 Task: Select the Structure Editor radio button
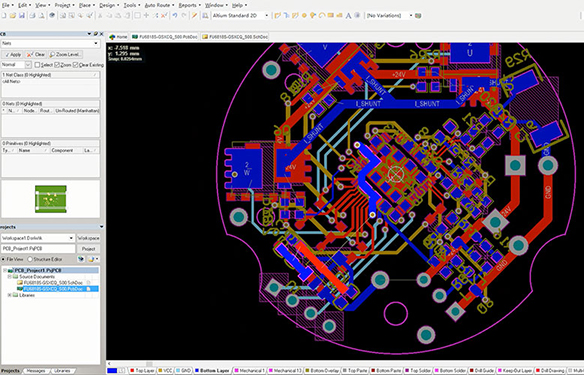pyautogui.click(x=30, y=259)
